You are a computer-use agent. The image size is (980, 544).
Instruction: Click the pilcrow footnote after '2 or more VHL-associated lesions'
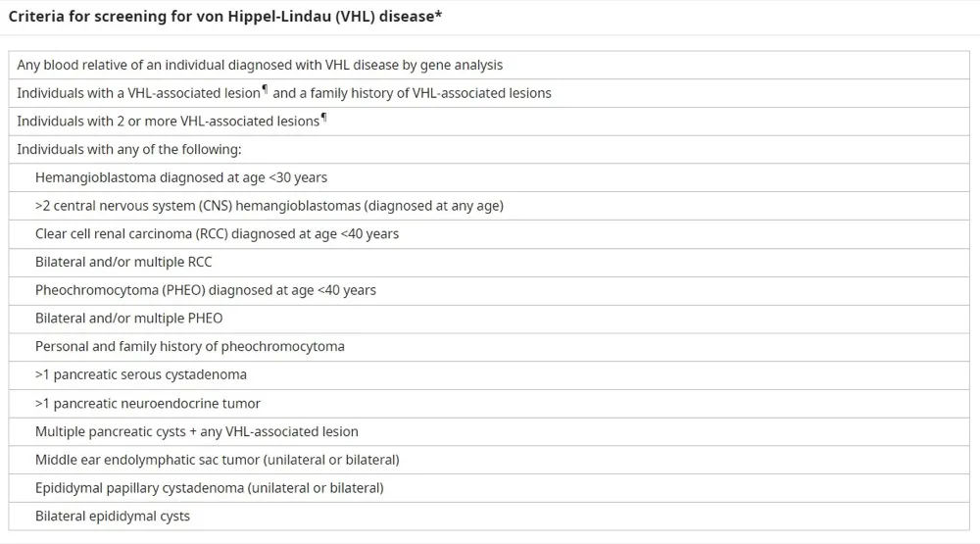[x=323, y=119]
